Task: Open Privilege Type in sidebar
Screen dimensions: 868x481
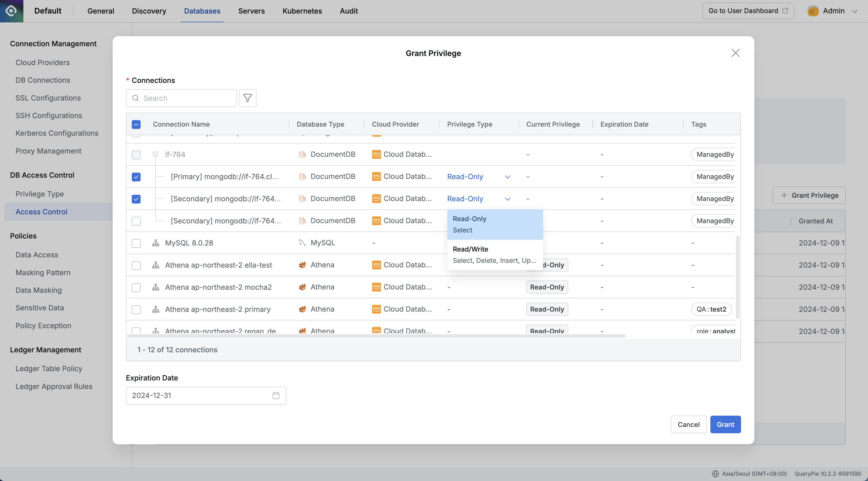Action: [39, 194]
